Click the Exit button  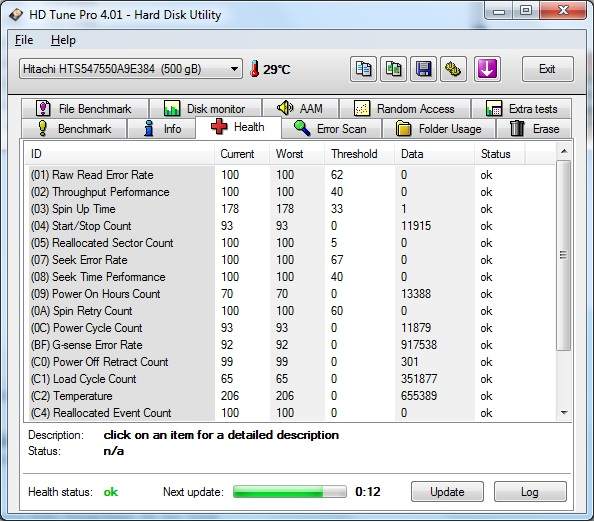[547, 69]
